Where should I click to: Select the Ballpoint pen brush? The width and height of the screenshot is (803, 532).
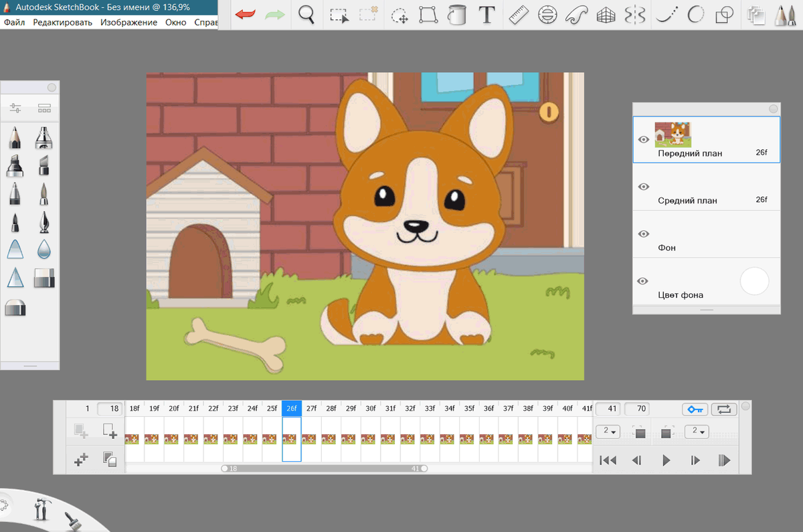[16, 193]
